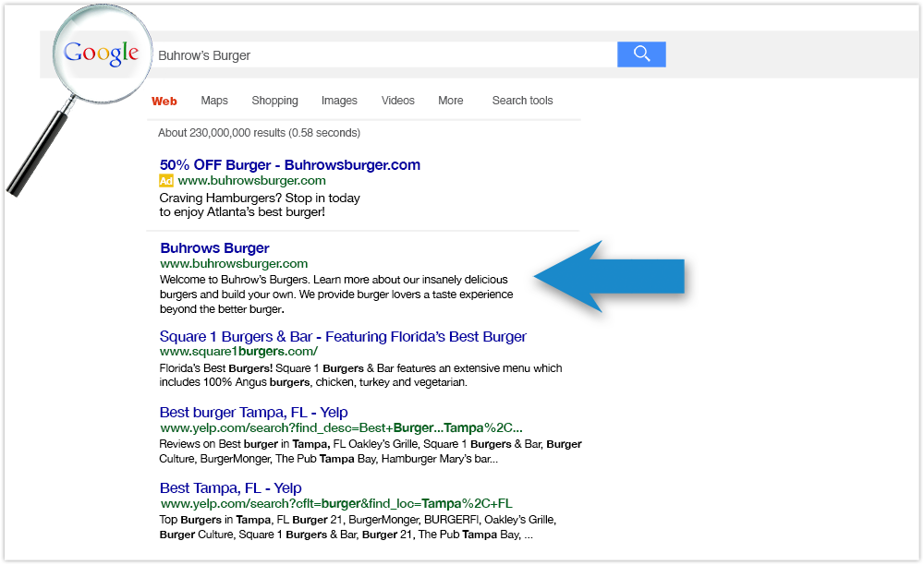Open Search tools options
The width and height of the screenshot is (924, 565).
[522, 101]
